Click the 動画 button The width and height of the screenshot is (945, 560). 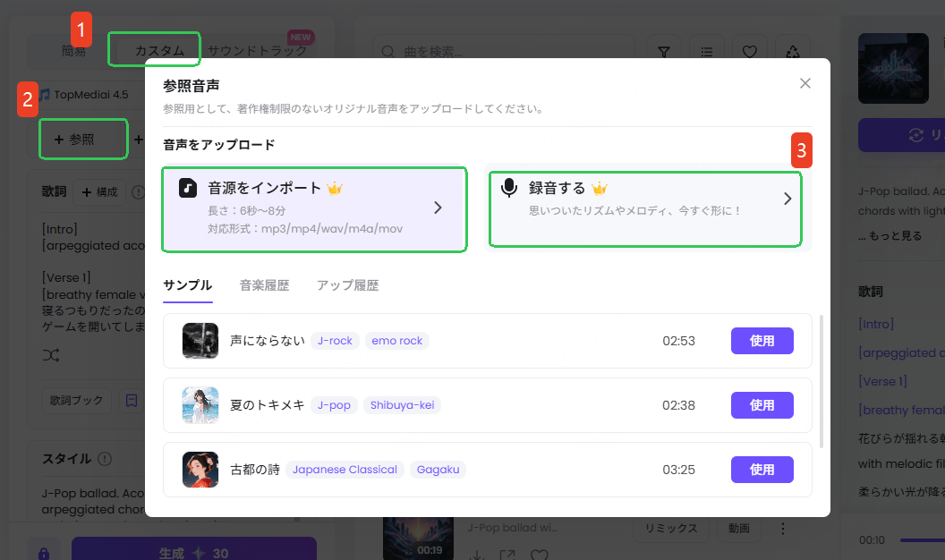[x=739, y=528]
